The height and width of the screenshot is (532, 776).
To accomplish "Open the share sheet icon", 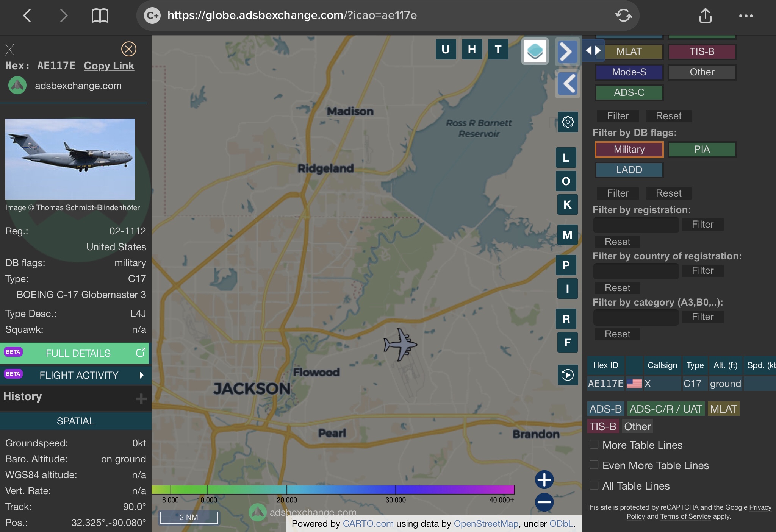I will [x=705, y=16].
